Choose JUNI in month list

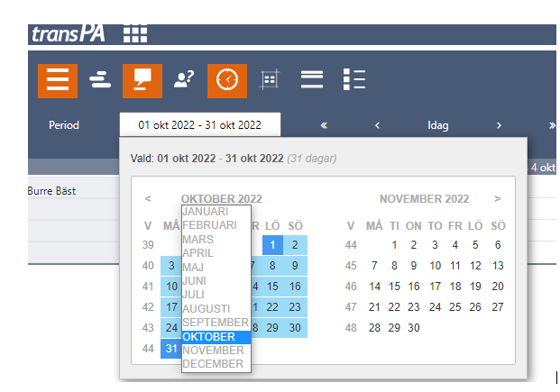coord(216,281)
